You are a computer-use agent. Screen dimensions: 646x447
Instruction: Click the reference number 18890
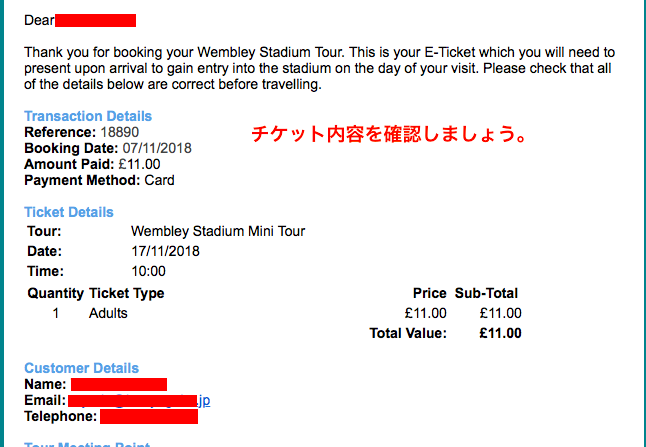coord(117,132)
